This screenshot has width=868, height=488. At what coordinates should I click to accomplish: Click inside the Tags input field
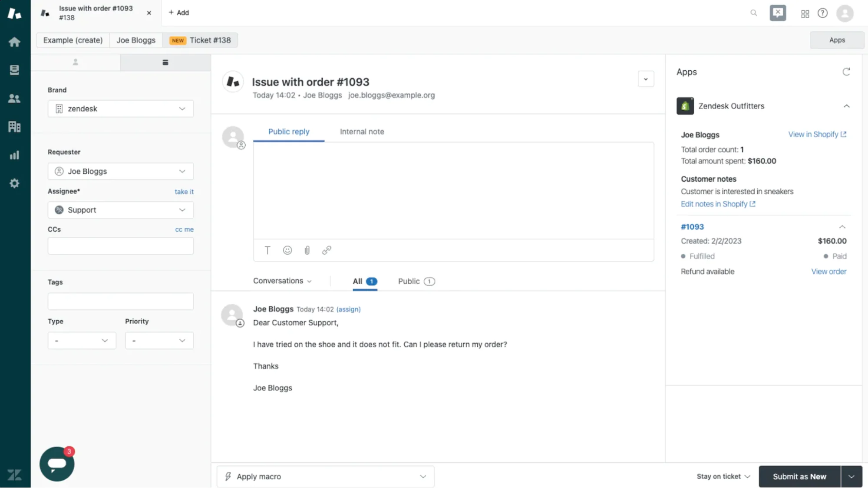(x=120, y=301)
